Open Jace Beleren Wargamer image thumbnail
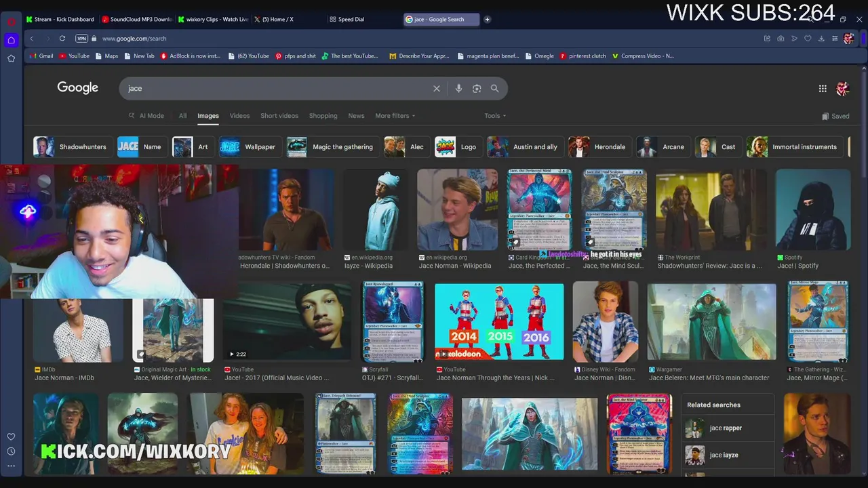 click(711, 321)
